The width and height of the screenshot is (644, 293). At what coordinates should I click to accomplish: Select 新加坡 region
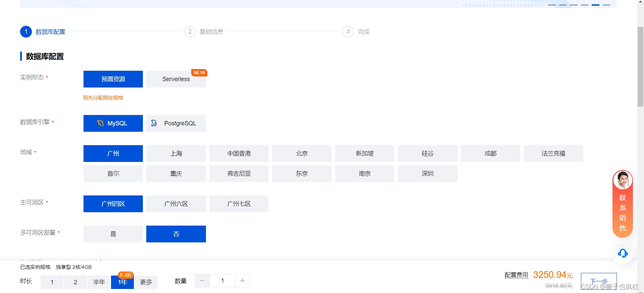[x=365, y=154]
